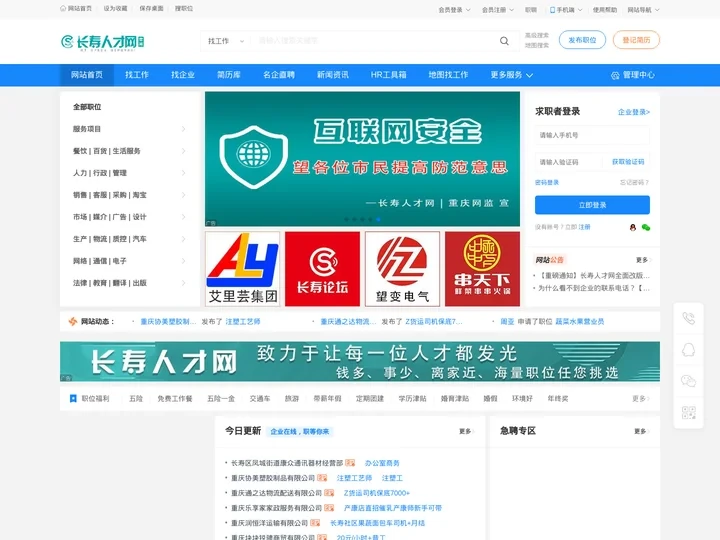Open the 串天下 logo tile

click(482, 269)
